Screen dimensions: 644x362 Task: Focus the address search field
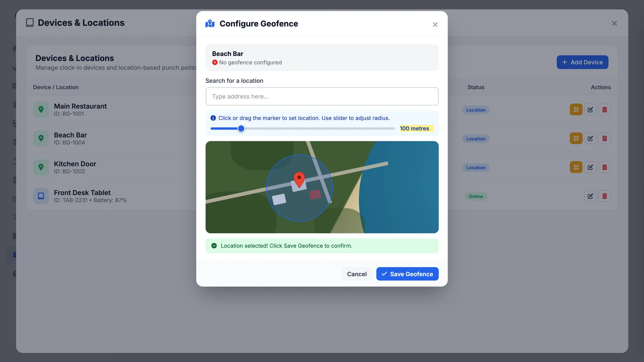click(x=322, y=97)
